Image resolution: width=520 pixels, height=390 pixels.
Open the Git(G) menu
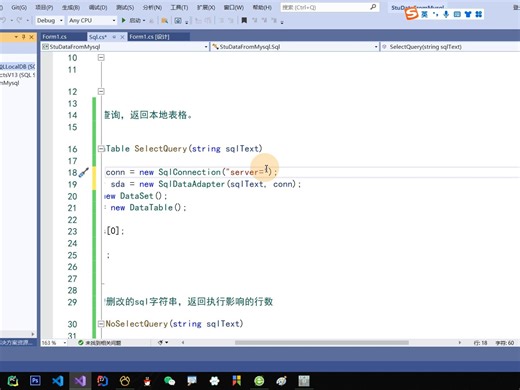pyautogui.click(x=19, y=7)
